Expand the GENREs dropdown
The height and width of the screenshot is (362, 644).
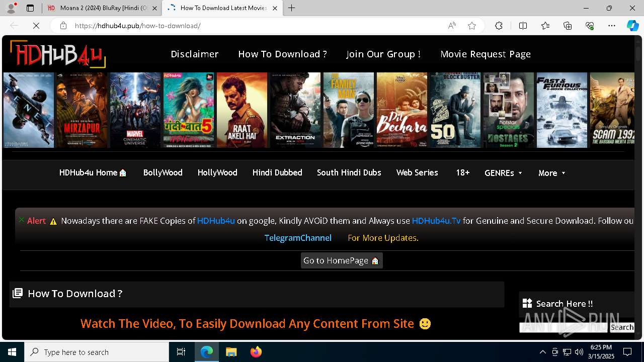(503, 173)
